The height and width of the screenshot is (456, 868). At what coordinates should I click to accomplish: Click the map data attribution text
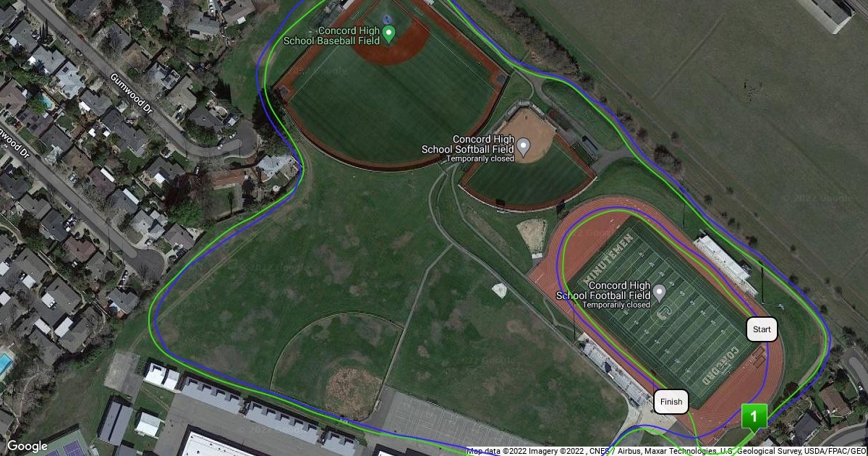coord(666,451)
